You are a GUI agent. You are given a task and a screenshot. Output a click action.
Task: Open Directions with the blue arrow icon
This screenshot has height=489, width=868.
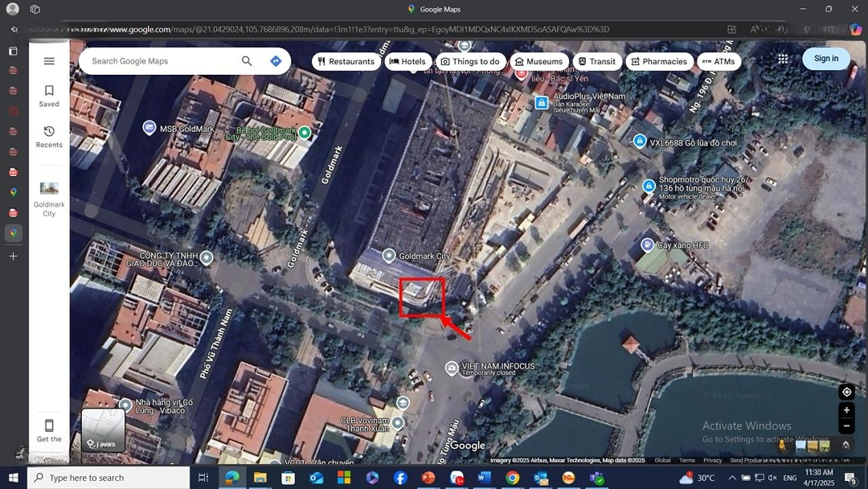click(276, 61)
